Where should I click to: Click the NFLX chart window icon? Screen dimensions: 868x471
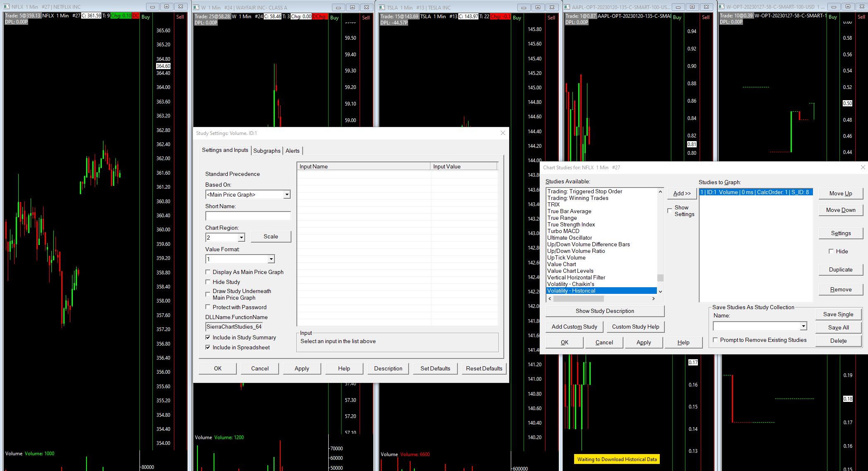(x=6, y=7)
